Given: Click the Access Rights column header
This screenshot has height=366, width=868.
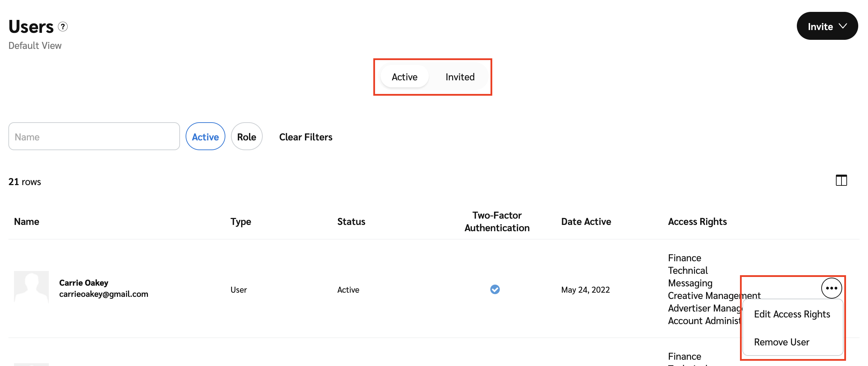Looking at the screenshot, I should coord(697,222).
